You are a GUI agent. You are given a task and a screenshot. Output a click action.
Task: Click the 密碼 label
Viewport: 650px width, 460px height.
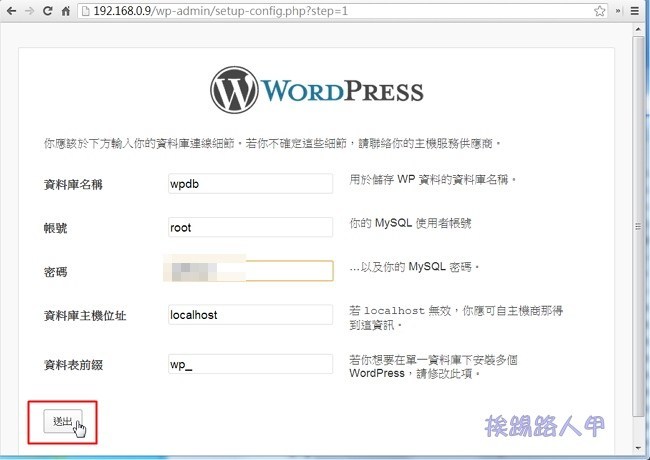pyautogui.click(x=56, y=272)
